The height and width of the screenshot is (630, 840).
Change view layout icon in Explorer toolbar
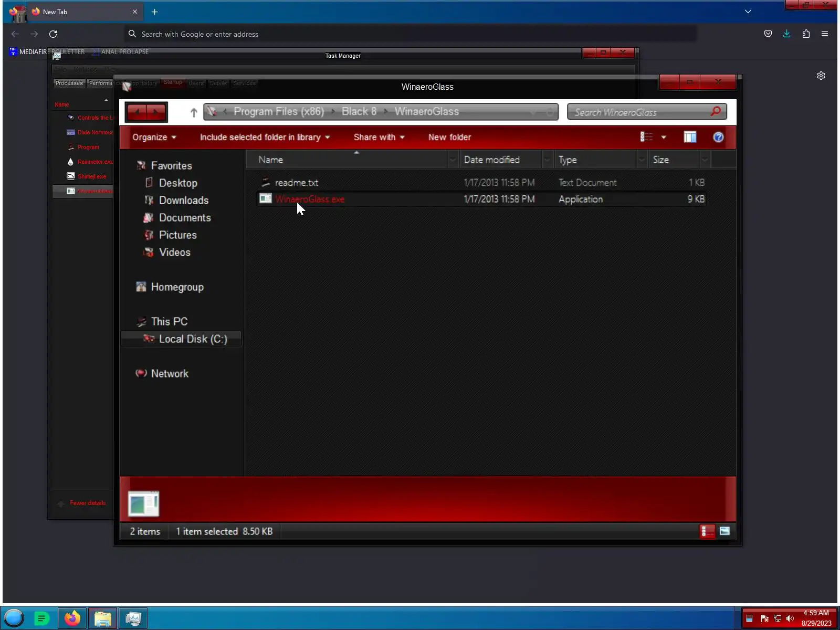(646, 137)
